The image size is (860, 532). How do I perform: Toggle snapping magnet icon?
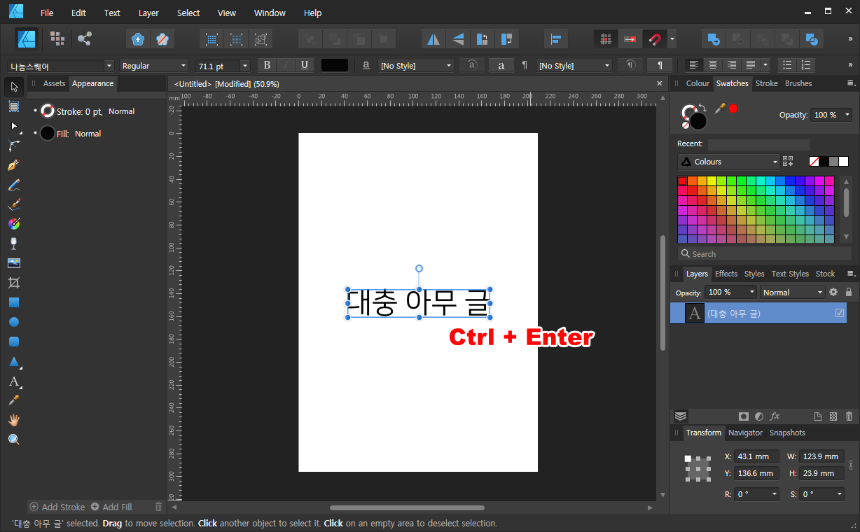655,39
